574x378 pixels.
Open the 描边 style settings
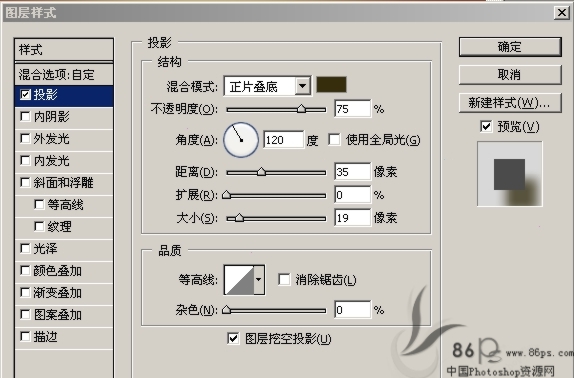pos(46,337)
